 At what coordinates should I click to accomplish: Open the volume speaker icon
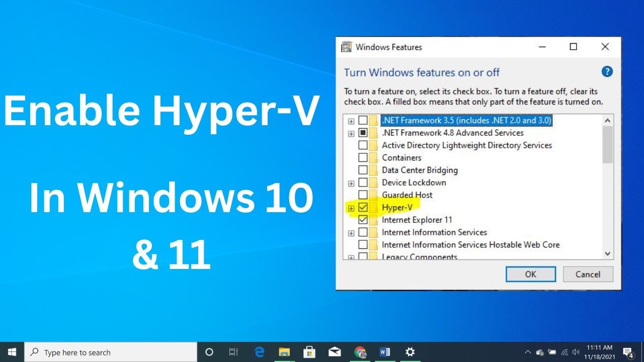[576, 352]
